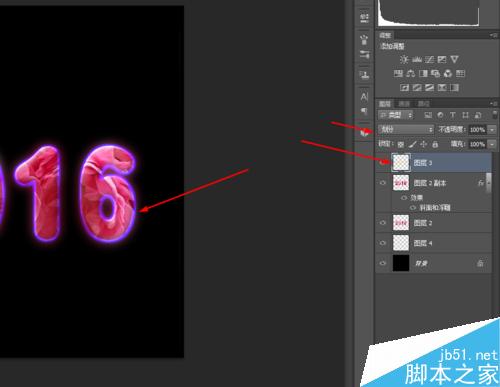Click the black 背景 layer thumbnail

click(x=401, y=263)
